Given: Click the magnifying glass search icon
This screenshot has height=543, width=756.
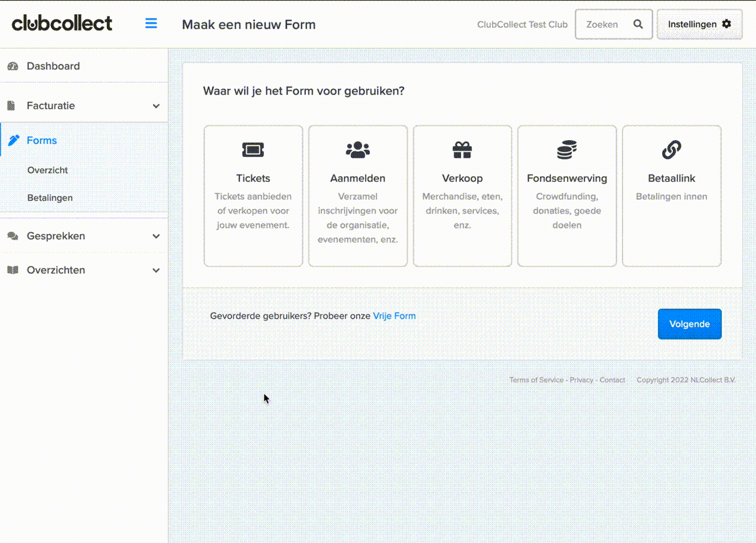Looking at the screenshot, I should pyautogui.click(x=638, y=24).
